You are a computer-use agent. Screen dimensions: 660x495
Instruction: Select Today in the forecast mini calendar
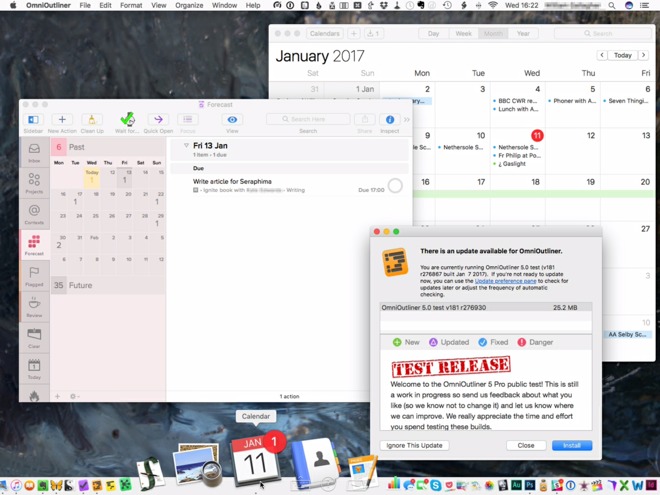click(x=92, y=176)
